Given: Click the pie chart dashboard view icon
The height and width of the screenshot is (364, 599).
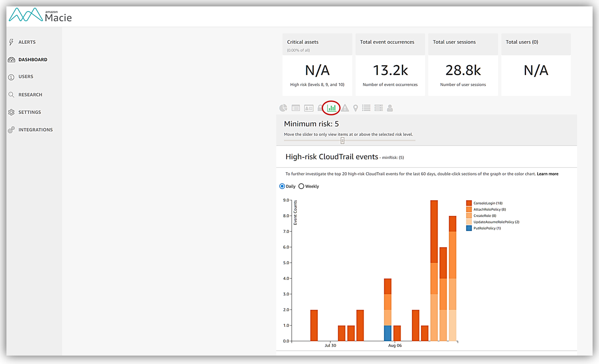Looking at the screenshot, I should point(283,108).
